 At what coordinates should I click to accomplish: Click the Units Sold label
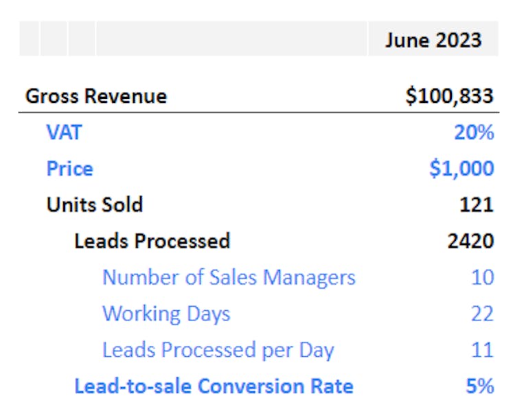pos(95,205)
